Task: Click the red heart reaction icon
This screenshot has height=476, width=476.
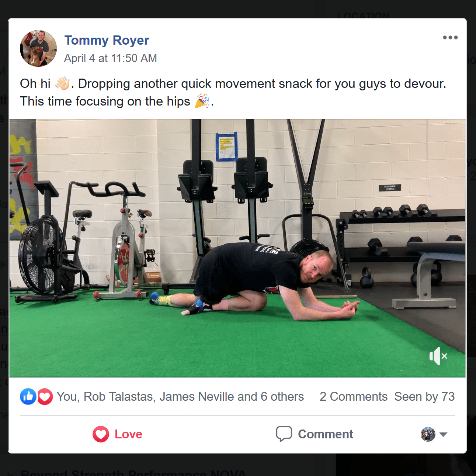Action: click(x=45, y=397)
